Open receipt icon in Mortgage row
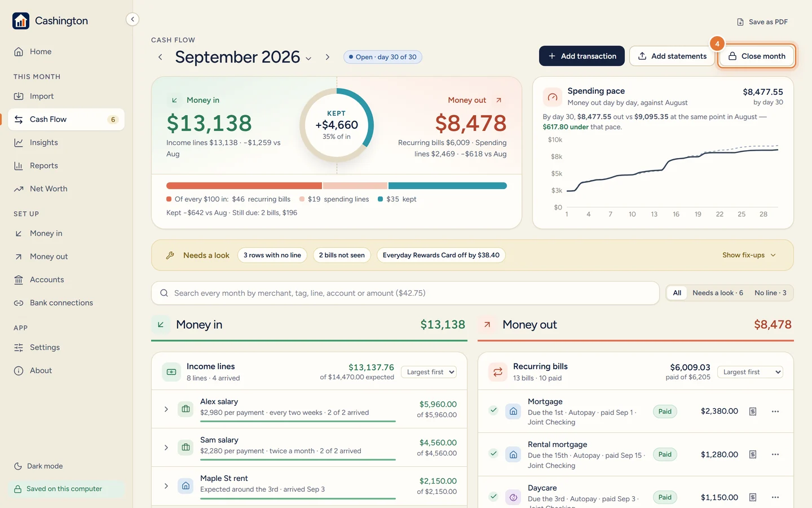 753,411
